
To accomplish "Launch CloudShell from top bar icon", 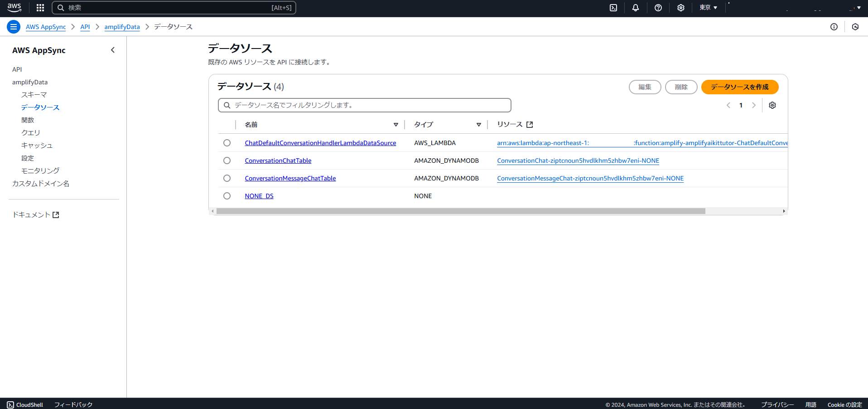I will click(x=613, y=8).
